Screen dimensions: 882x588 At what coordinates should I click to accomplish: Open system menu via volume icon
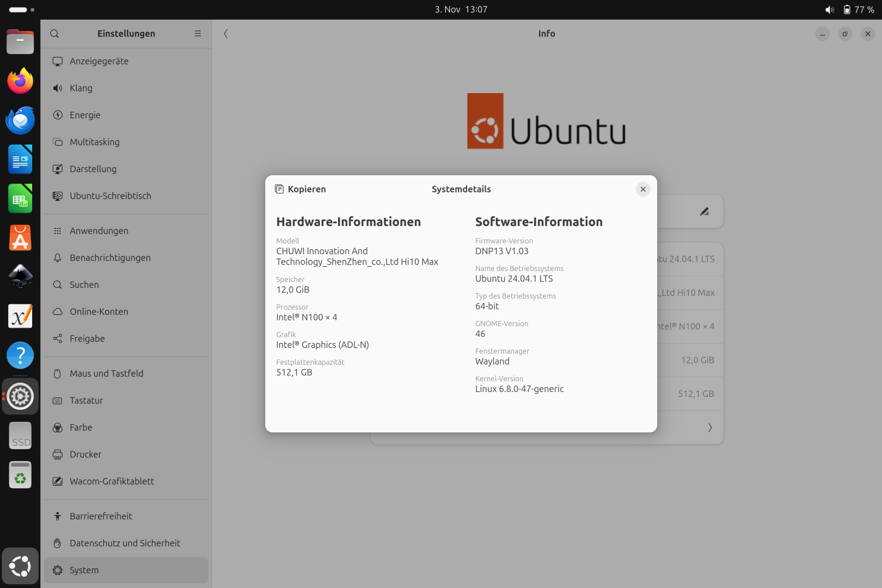(829, 10)
